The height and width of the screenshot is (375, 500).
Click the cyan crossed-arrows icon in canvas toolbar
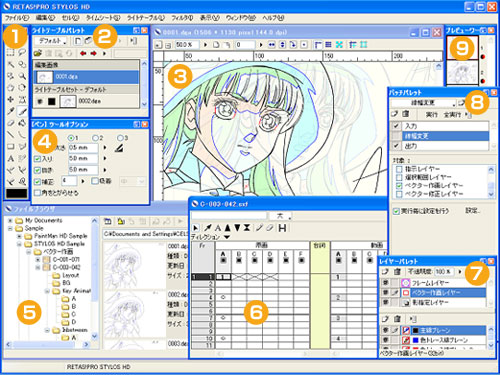point(339,44)
